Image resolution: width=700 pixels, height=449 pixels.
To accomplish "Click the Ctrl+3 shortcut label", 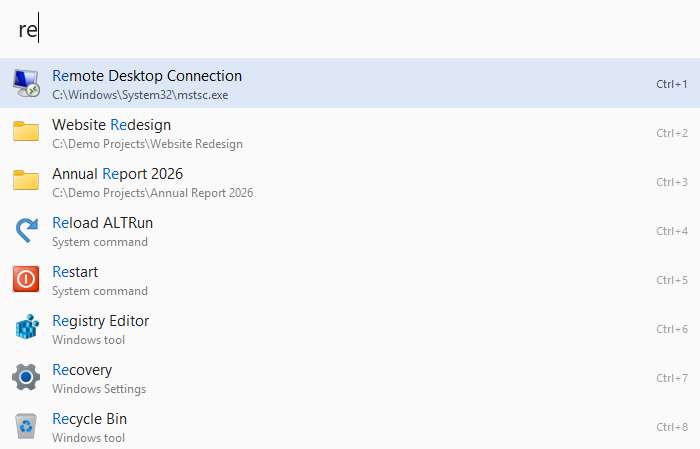I will [x=672, y=182].
